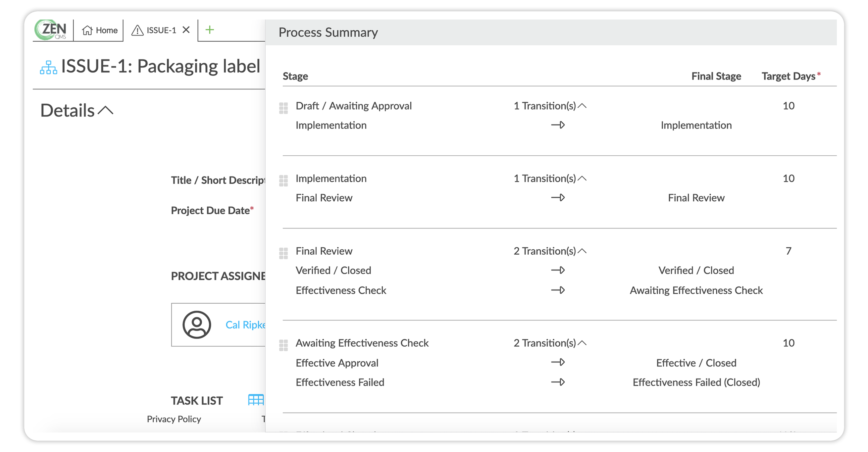The width and height of the screenshot is (868, 452).
Task: Collapse the Details section
Action: pyautogui.click(x=105, y=111)
